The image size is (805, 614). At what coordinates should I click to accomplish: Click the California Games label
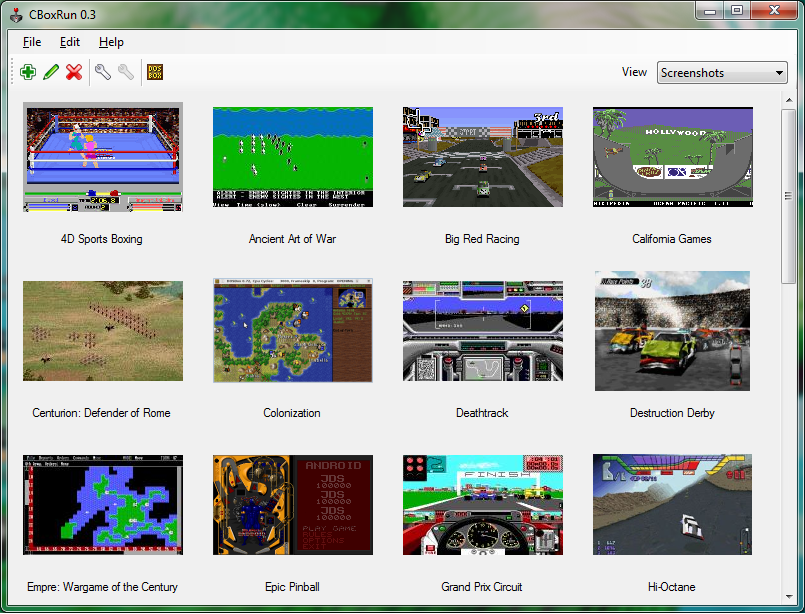coord(672,239)
